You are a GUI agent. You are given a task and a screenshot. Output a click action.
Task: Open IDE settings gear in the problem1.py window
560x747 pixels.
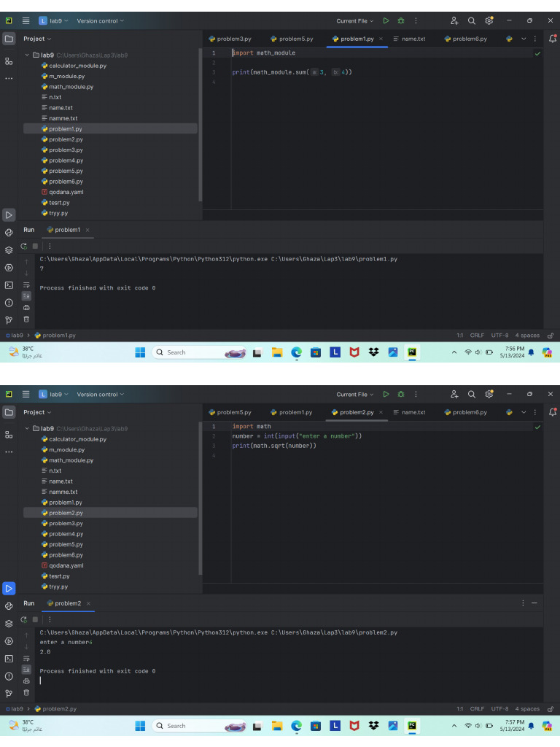pyautogui.click(x=489, y=20)
